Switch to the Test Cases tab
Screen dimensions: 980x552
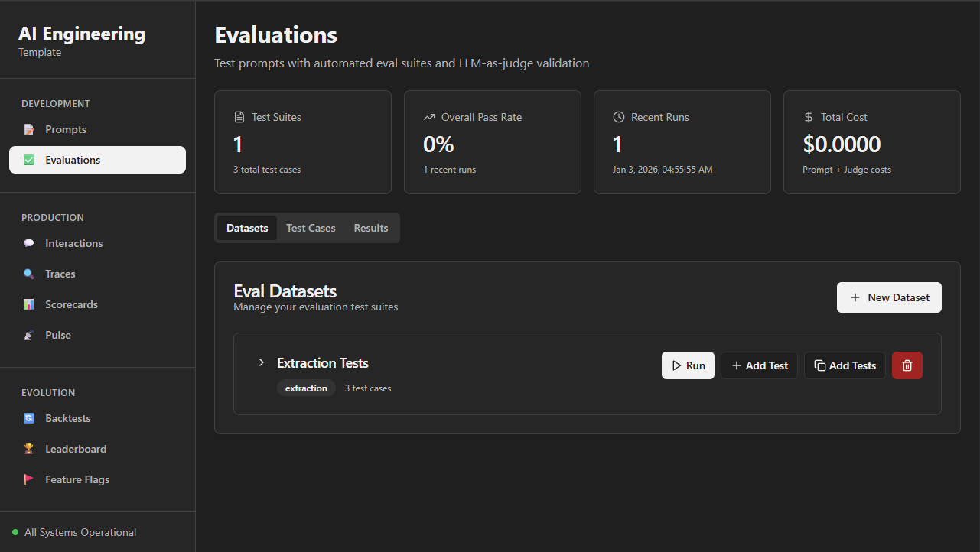click(310, 227)
